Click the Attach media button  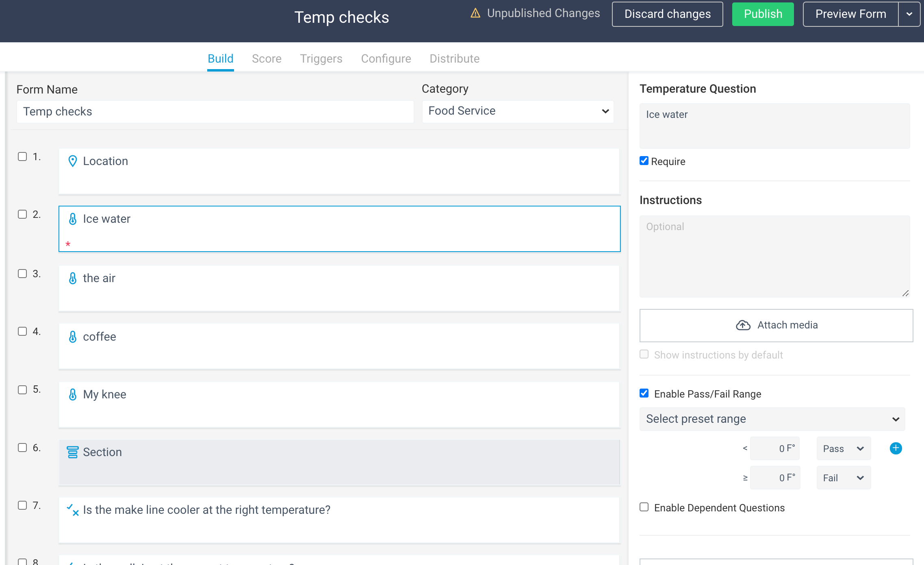click(x=776, y=326)
